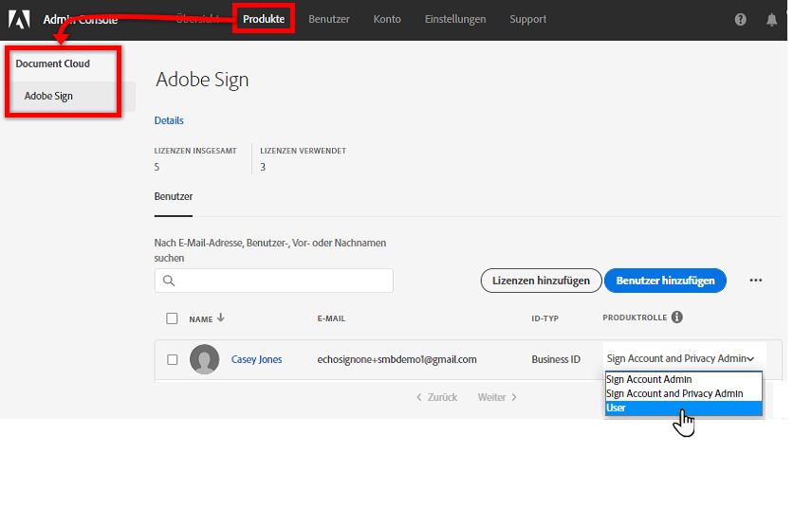This screenshot has height=508, width=812.
Task: Open the Details link
Action: pos(169,120)
